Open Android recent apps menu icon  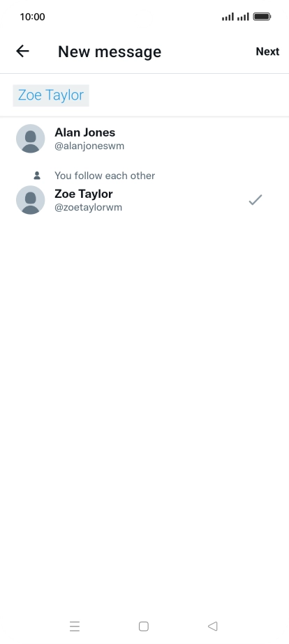point(75,627)
